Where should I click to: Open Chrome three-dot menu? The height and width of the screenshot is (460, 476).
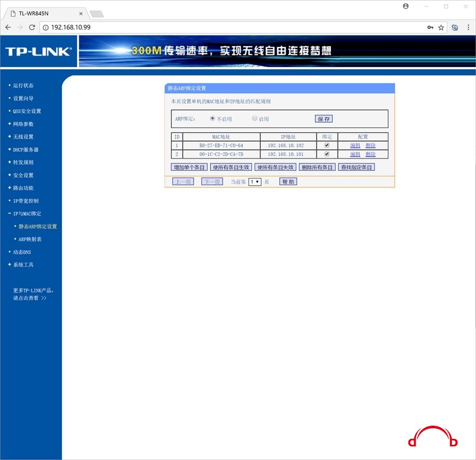click(469, 27)
